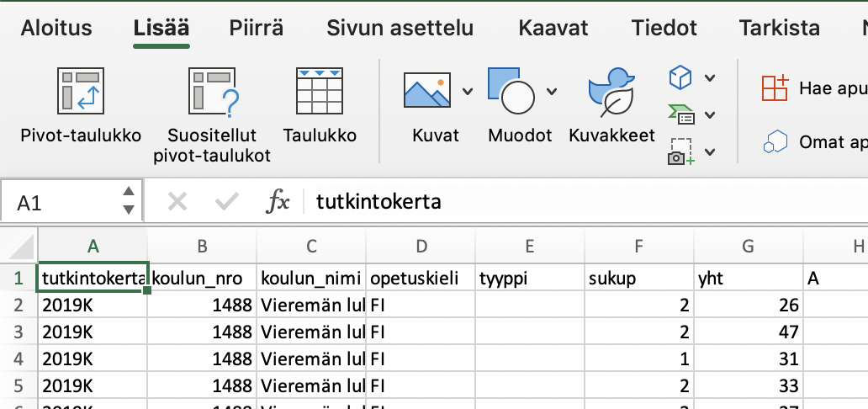Click the Muodot shapes icon

[511, 91]
